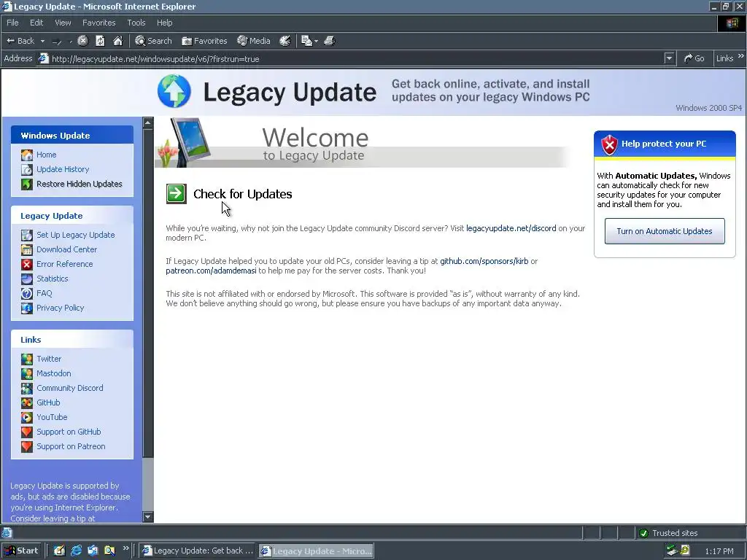Open the View menu

(x=63, y=23)
